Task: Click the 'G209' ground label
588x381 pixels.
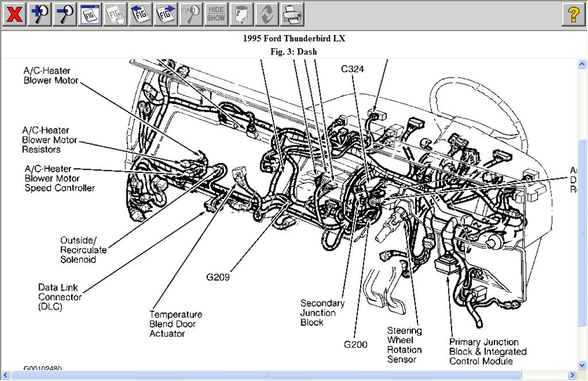Action: click(218, 277)
